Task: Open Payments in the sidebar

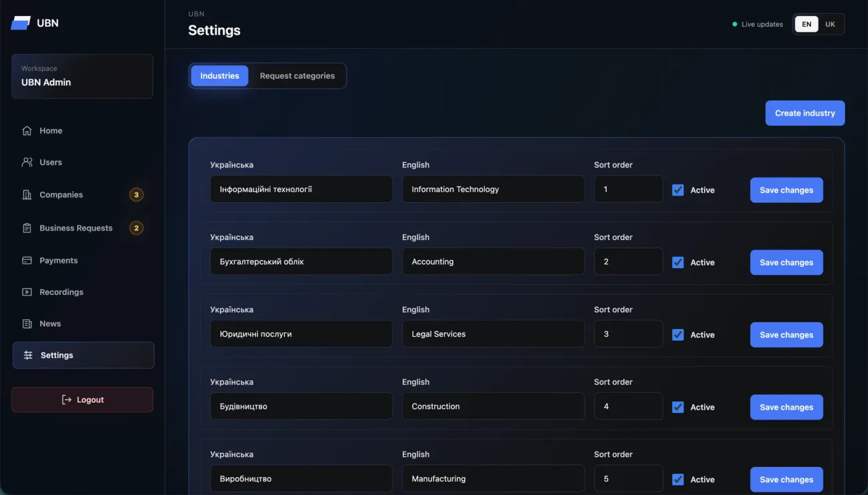Action: point(83,260)
